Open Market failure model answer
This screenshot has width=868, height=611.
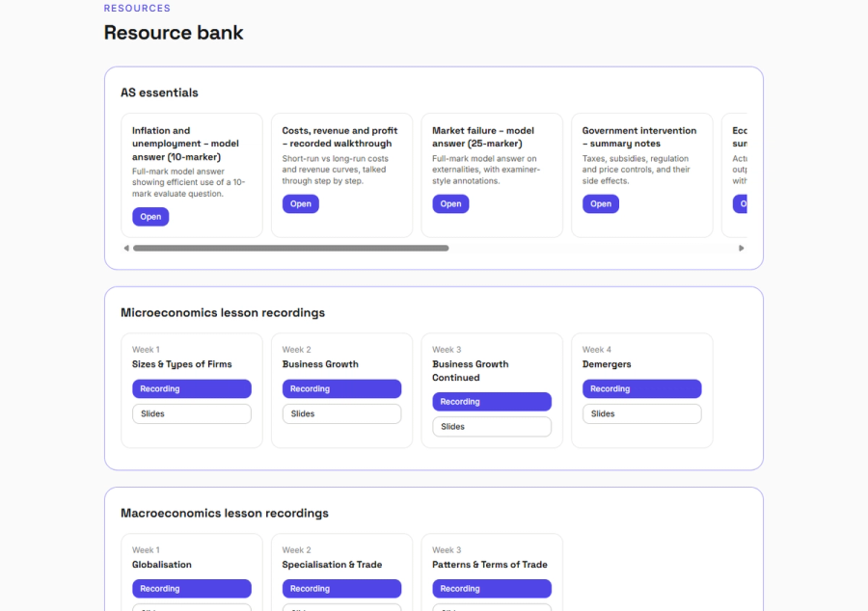click(x=450, y=204)
